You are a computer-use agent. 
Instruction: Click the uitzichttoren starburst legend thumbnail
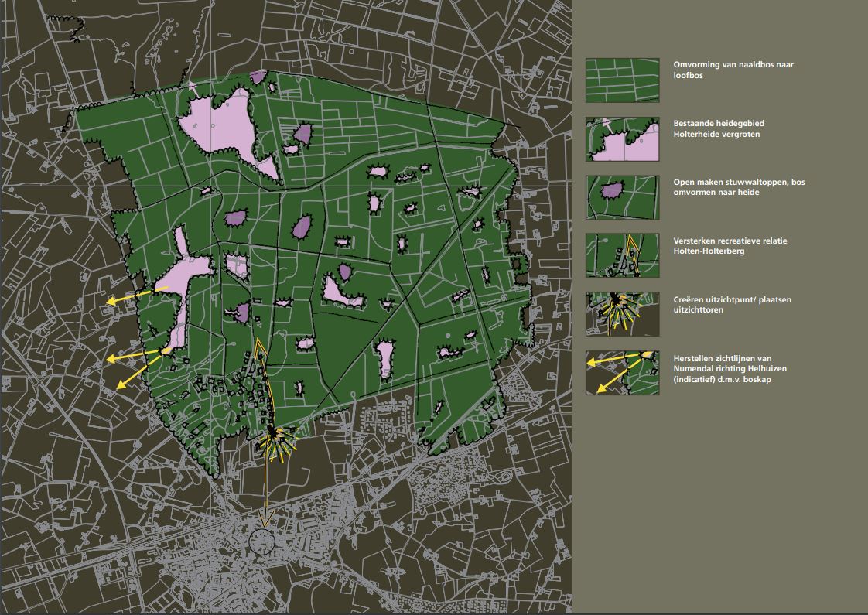(x=622, y=314)
